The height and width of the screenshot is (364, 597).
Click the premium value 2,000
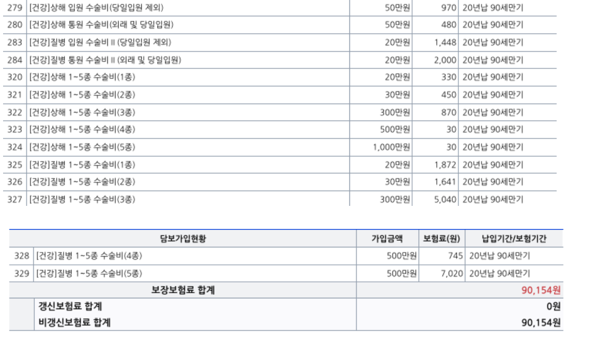click(x=445, y=60)
